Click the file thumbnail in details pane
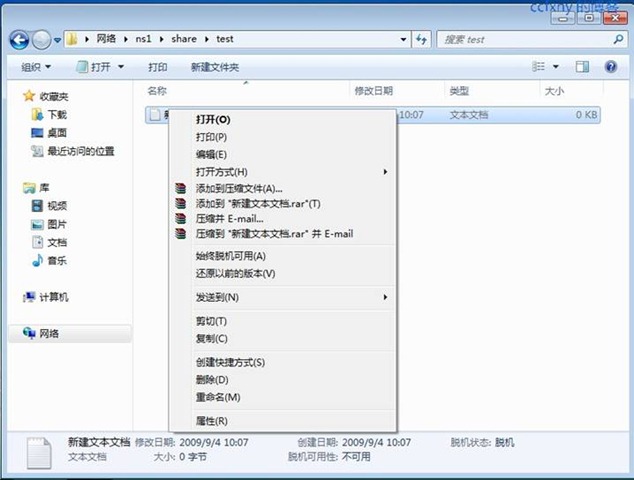Viewport: 634px width, 480px height. click(39, 453)
